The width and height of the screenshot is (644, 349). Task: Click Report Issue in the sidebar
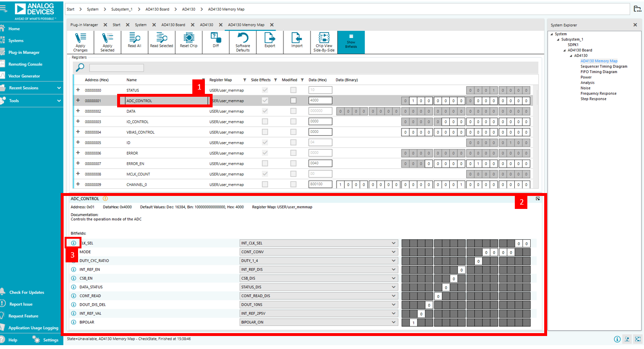[x=21, y=304]
